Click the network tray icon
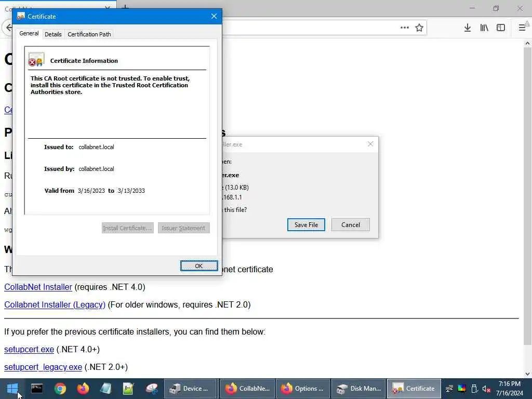 [449, 389]
